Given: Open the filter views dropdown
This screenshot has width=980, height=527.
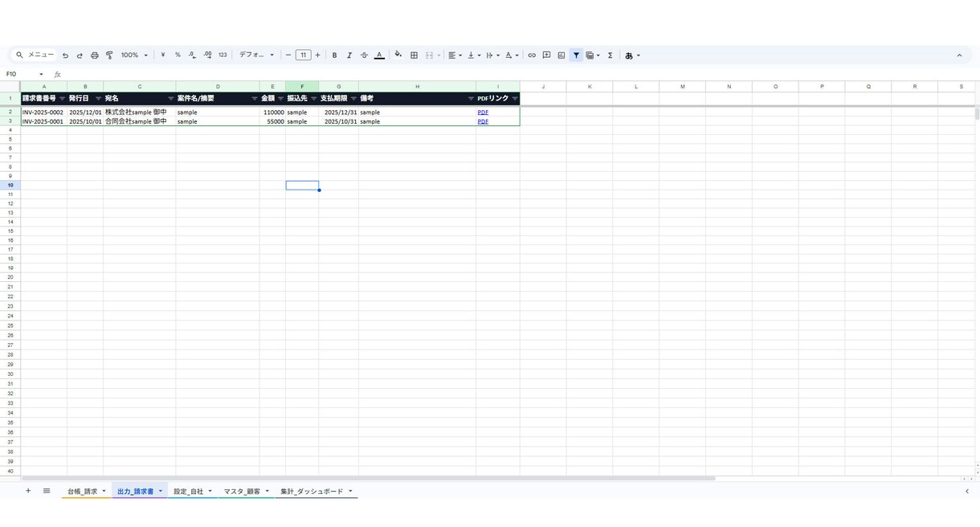Looking at the screenshot, I should [x=593, y=55].
